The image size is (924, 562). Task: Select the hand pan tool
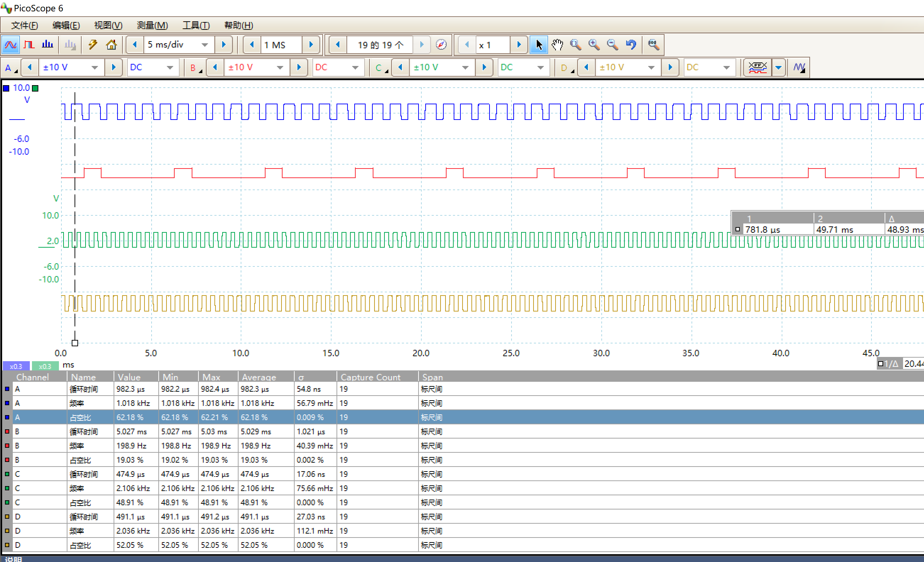click(x=557, y=45)
